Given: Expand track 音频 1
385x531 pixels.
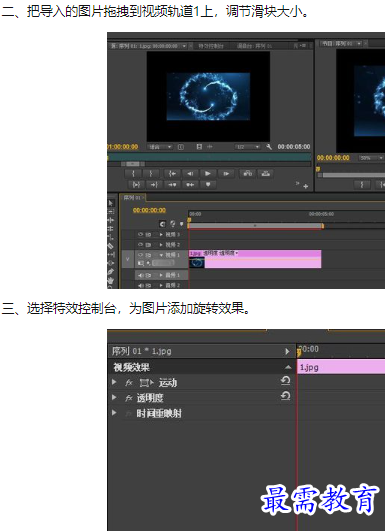Looking at the screenshot, I should click(162, 275).
